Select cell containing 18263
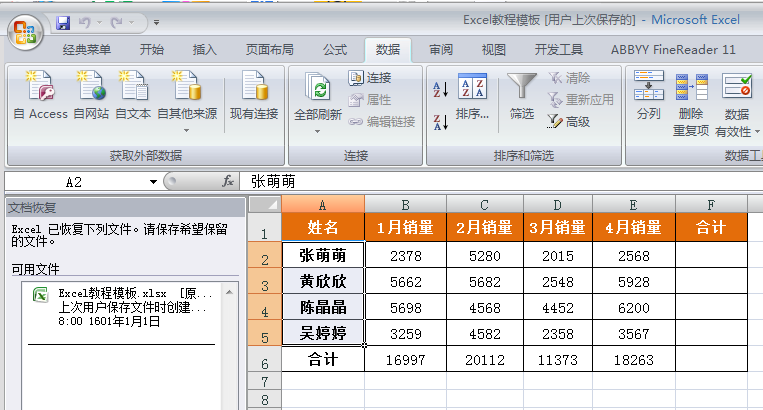The width and height of the screenshot is (763, 410). point(634,359)
